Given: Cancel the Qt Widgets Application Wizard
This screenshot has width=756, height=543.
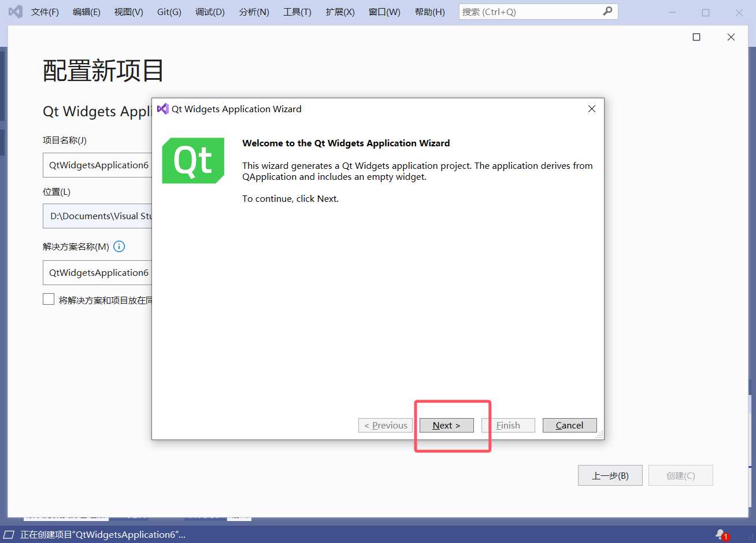Looking at the screenshot, I should tap(569, 425).
